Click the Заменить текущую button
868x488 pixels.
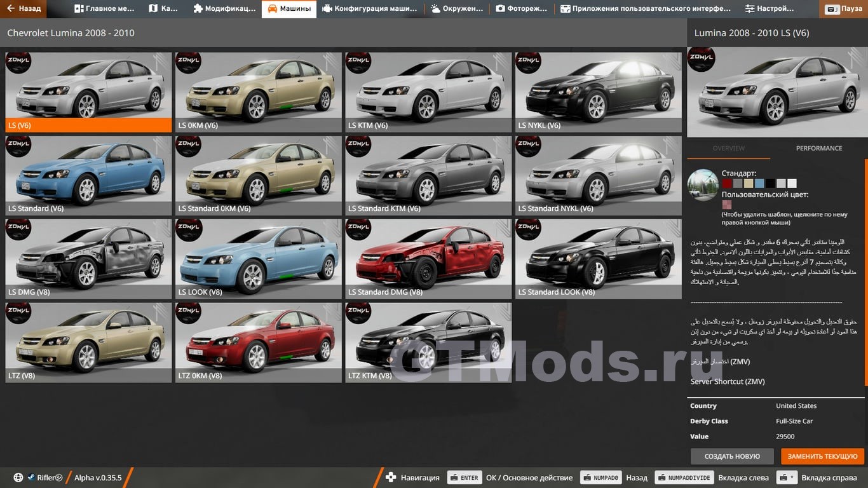click(x=823, y=456)
